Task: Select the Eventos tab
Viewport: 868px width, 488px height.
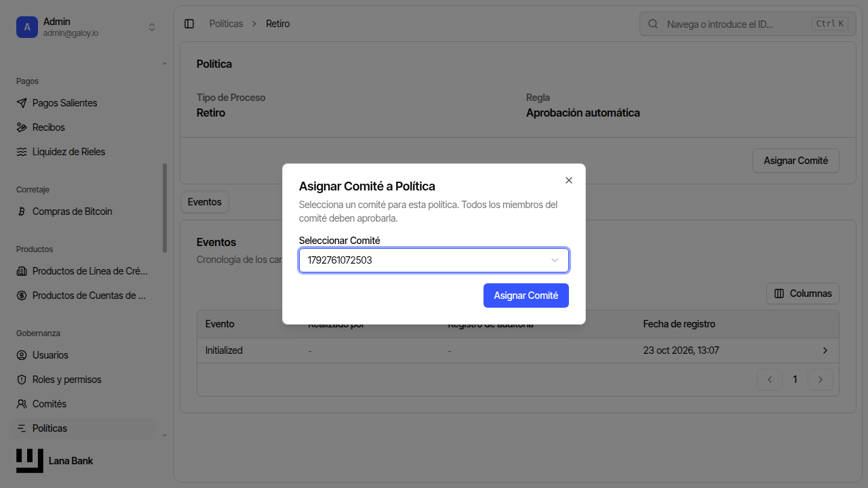Action: click(x=205, y=202)
